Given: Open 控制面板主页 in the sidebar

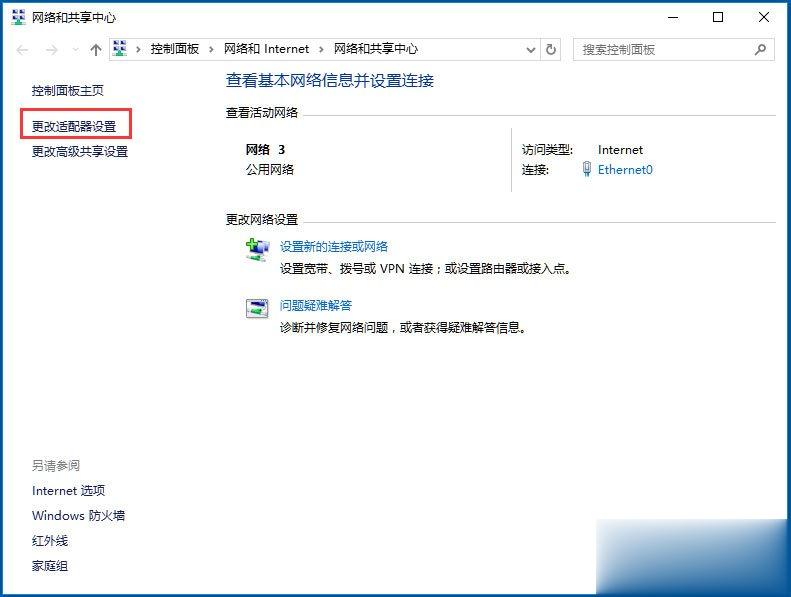Looking at the screenshot, I should [68, 91].
